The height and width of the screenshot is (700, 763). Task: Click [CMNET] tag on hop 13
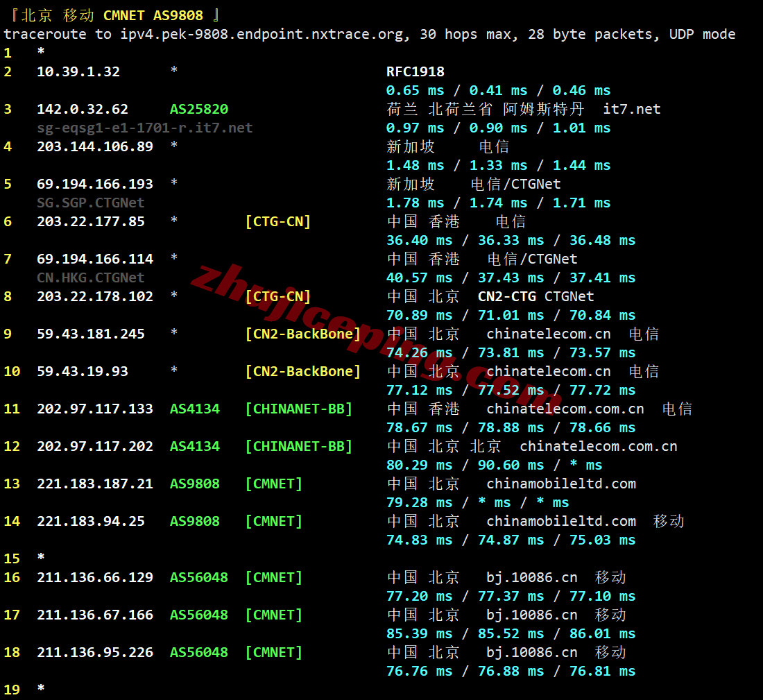coord(273,484)
